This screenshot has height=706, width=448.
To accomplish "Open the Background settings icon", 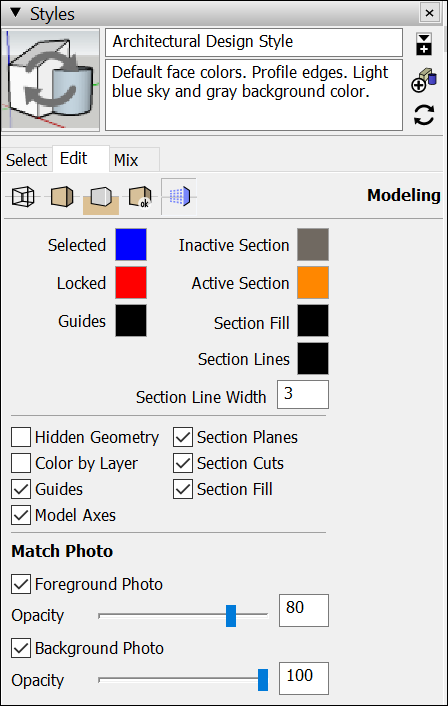I will [x=101, y=198].
